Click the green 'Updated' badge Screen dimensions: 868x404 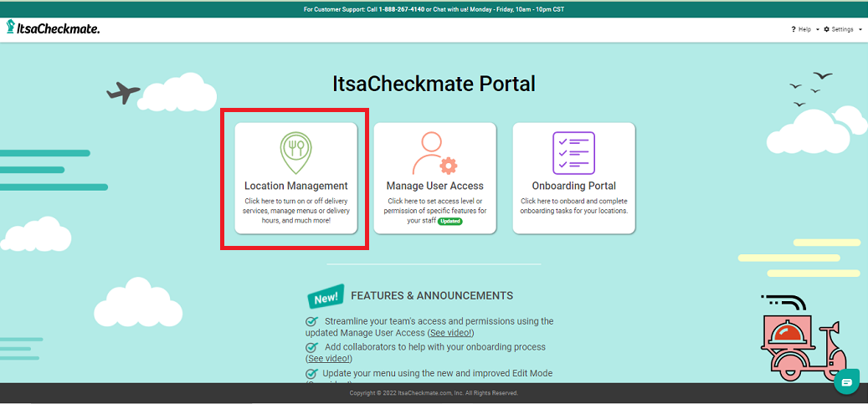[x=449, y=222]
